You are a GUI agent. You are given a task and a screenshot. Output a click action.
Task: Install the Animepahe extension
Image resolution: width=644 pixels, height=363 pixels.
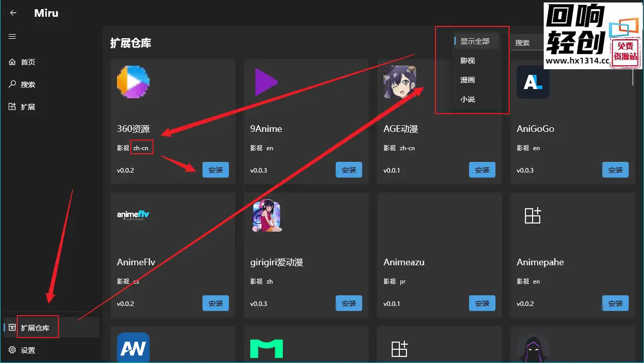pyautogui.click(x=616, y=303)
